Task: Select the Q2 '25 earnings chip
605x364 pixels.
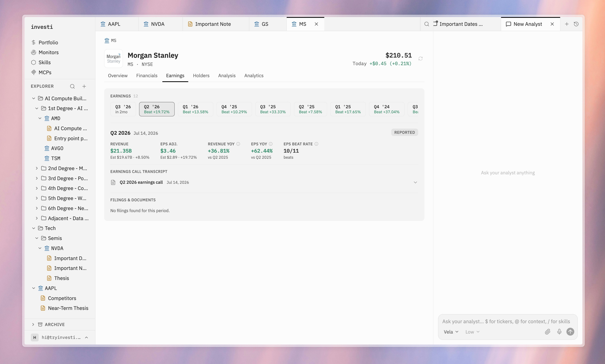Action: tap(310, 109)
